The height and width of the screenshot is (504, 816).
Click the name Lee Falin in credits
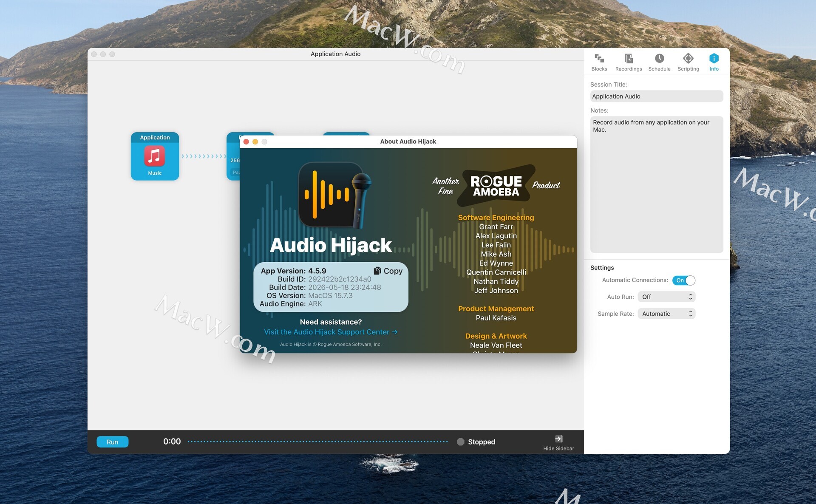coord(496,245)
